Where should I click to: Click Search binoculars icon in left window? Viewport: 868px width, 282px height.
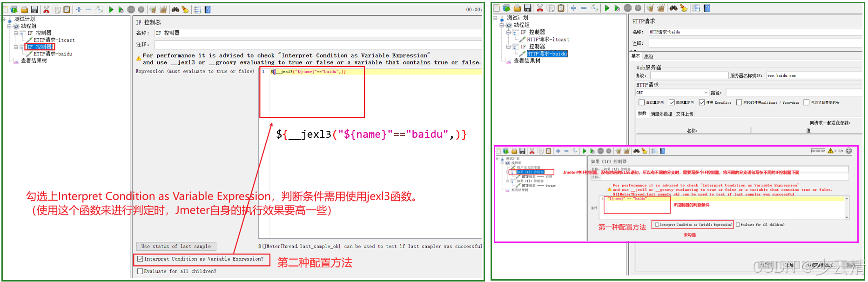coord(175,9)
